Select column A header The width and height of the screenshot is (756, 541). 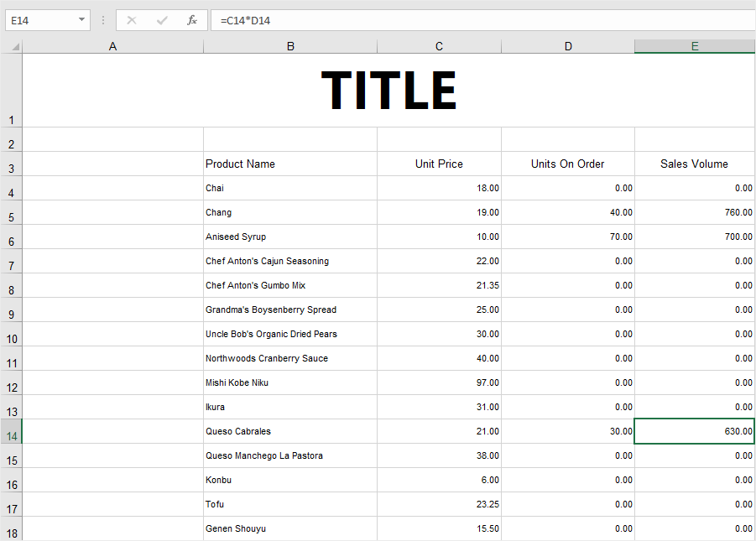pos(112,46)
